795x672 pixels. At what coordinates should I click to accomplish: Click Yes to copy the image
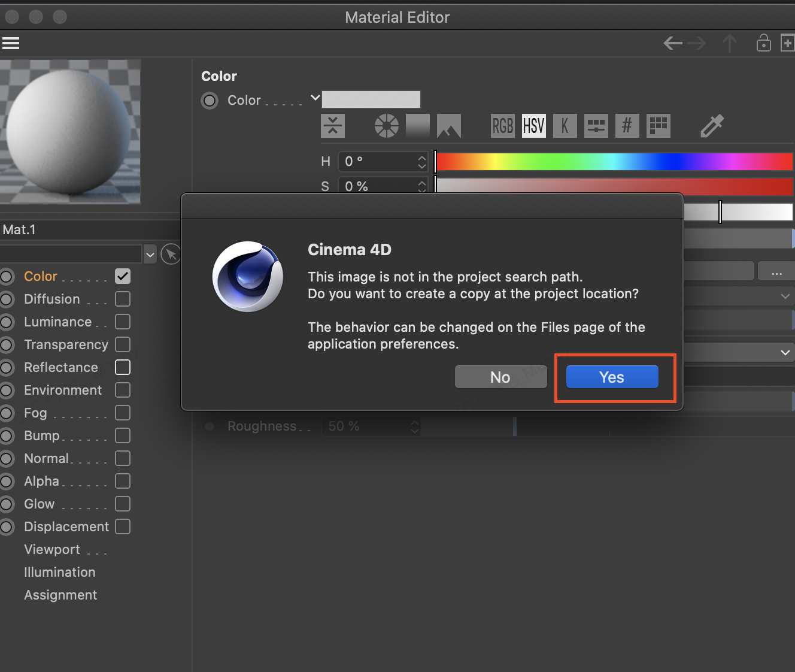(612, 377)
